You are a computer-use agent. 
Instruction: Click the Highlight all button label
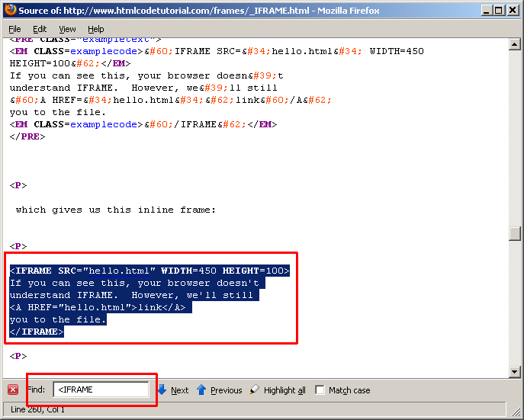[285, 390]
